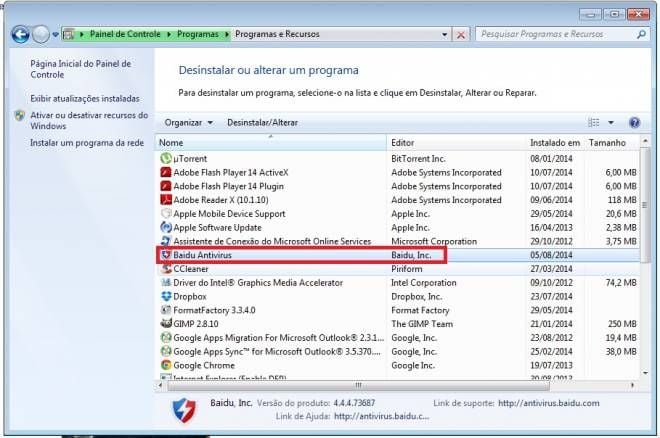Click the Assistente de Conexão Microsoft icon
Image resolution: width=660 pixels, height=438 pixels.
click(166, 241)
